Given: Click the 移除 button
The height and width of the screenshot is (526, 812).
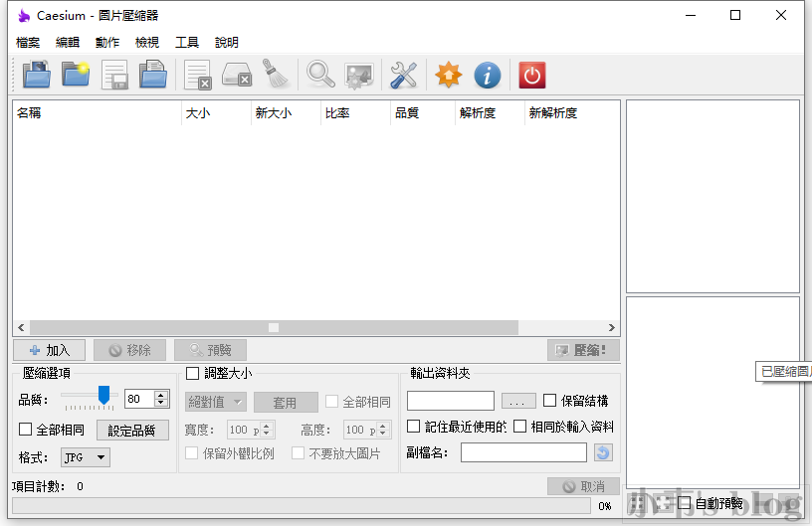Looking at the screenshot, I should [x=129, y=350].
